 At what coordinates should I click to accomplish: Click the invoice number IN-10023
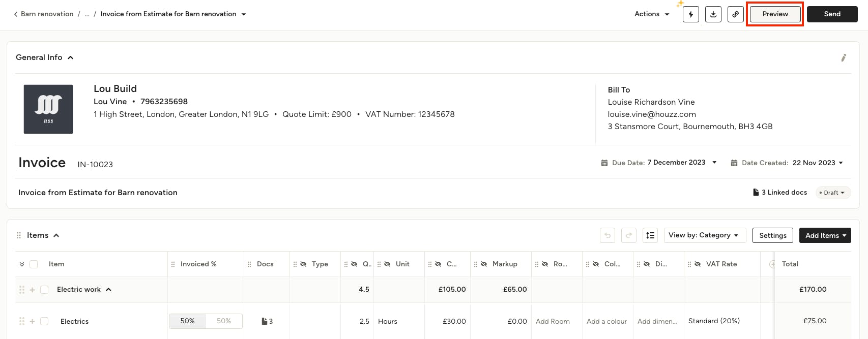(x=95, y=165)
